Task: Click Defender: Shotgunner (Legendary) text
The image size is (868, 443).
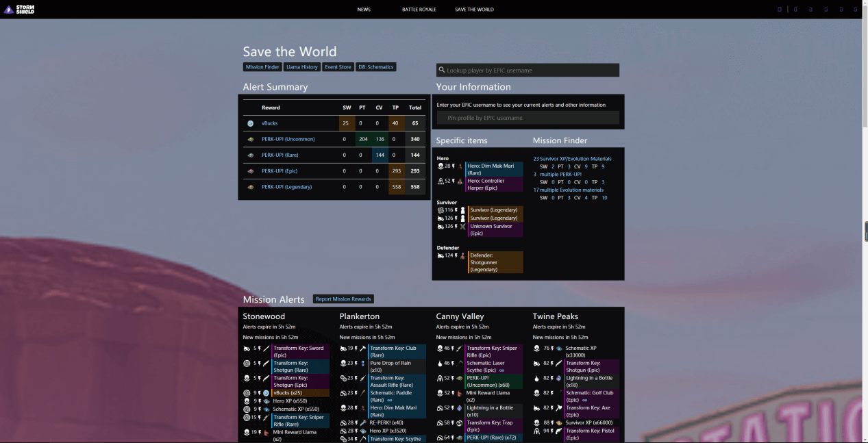Action: (x=484, y=262)
